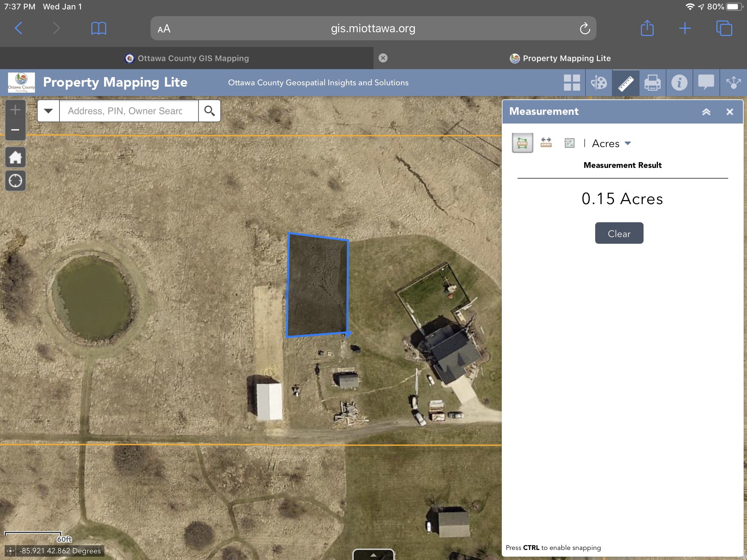Toggle the distance measurement tool
Viewport: 747px width, 560px height.
(546, 143)
